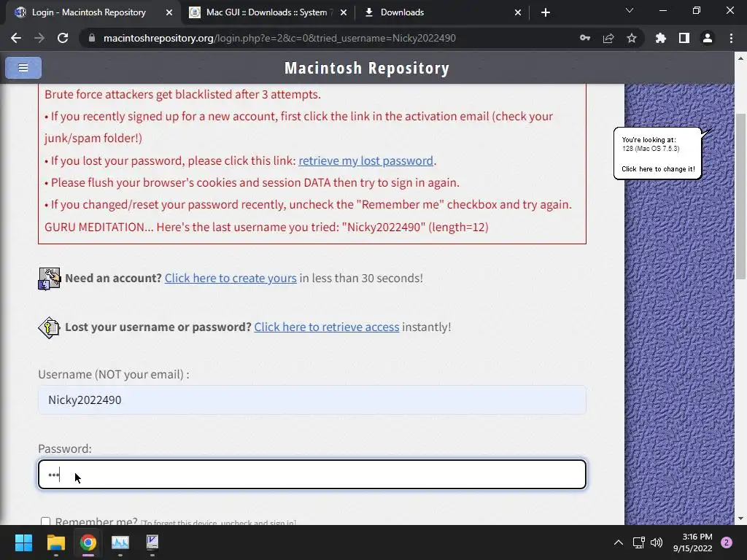This screenshot has width=747, height=560.
Task: Click the browser forward arrow
Action: pyautogui.click(x=39, y=38)
